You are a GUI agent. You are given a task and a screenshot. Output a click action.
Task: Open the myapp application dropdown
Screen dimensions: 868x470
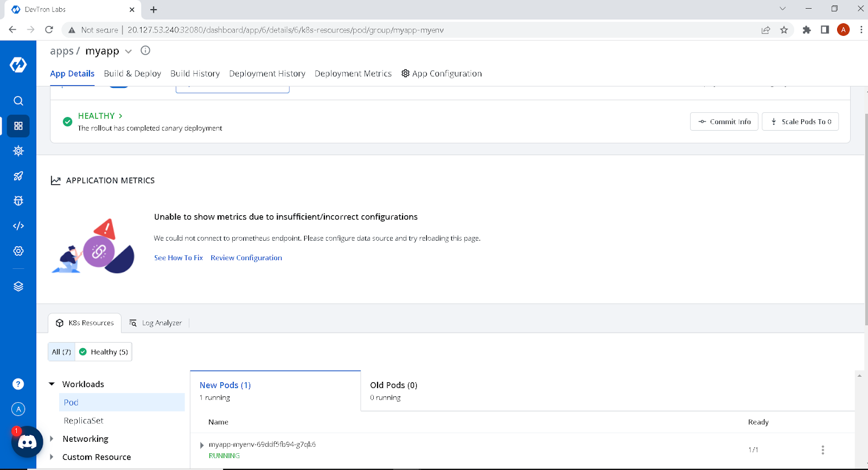(129, 51)
